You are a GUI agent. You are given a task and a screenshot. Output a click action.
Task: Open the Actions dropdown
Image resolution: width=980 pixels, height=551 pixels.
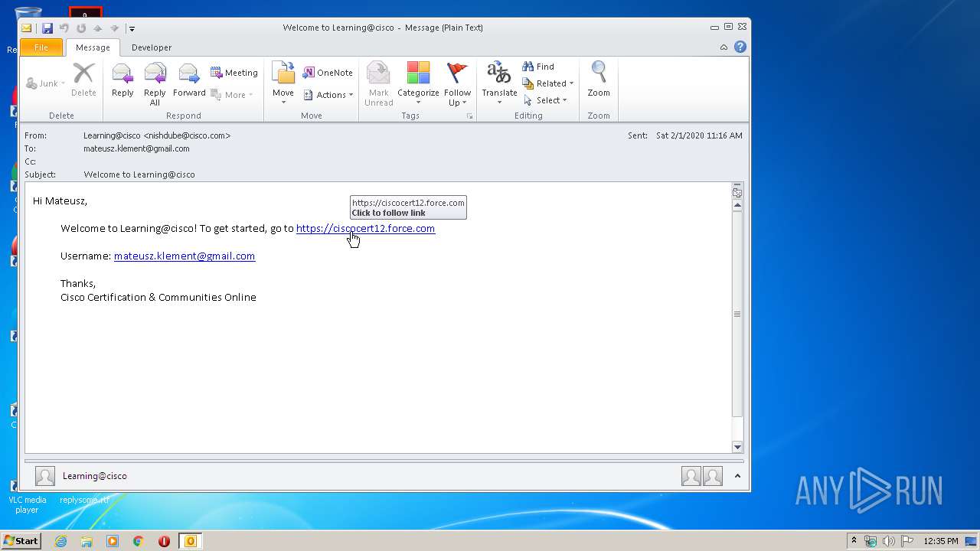(x=328, y=95)
